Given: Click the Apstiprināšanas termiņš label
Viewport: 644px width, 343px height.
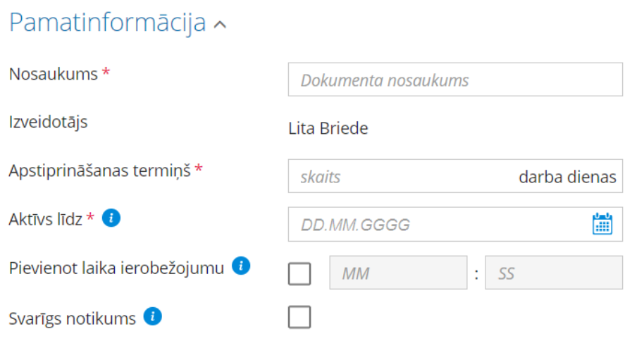Looking at the screenshot, I should [x=100, y=170].
